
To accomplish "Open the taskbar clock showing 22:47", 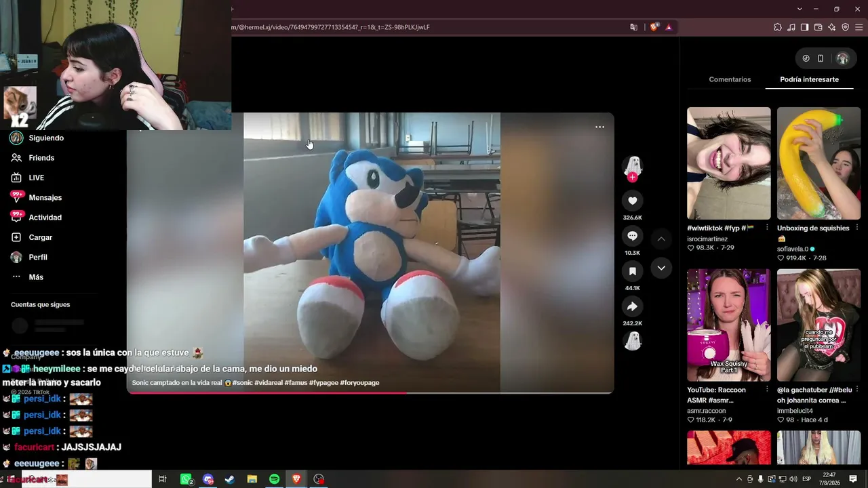I will (x=829, y=479).
